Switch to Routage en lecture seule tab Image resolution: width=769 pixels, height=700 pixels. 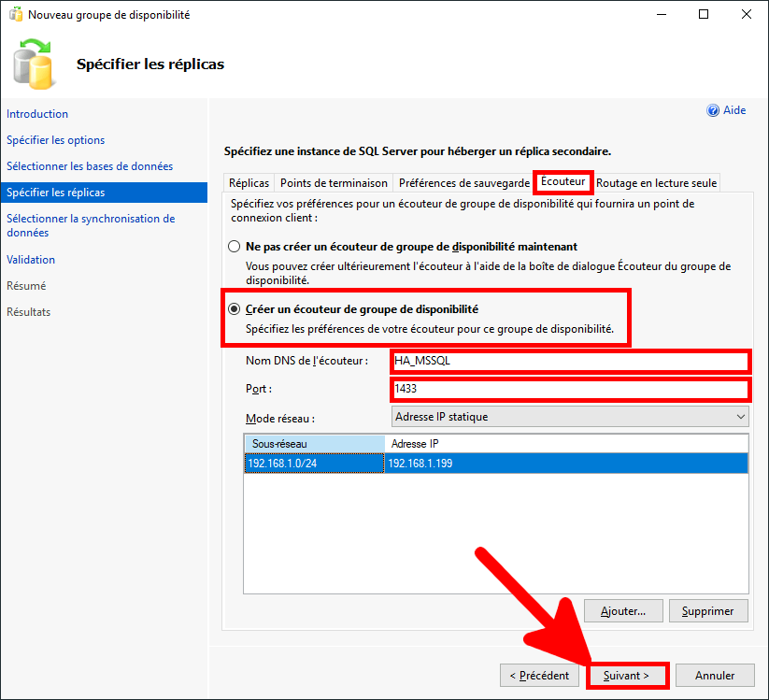656,183
